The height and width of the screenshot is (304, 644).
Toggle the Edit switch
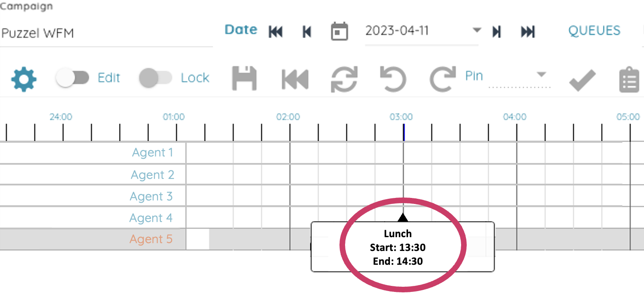pos(72,78)
